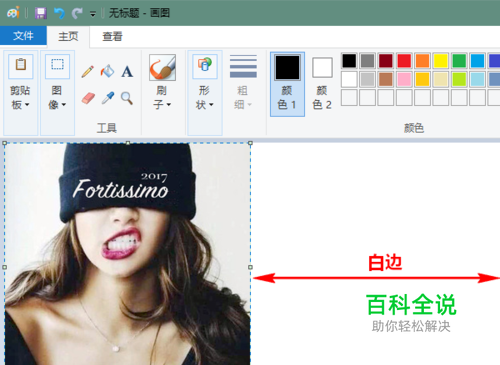Pick the light yellow cream swatch
Viewport: 500px width, 365px height.
pyautogui.click(x=441, y=79)
